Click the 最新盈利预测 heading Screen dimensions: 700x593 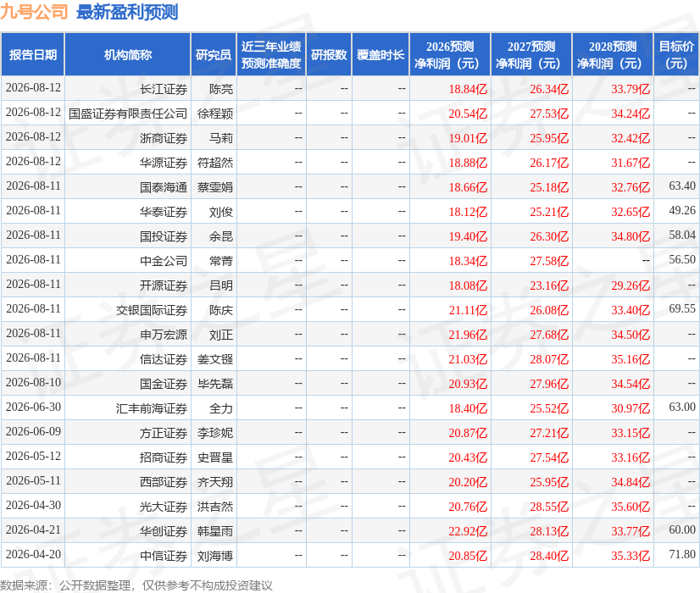127,12
